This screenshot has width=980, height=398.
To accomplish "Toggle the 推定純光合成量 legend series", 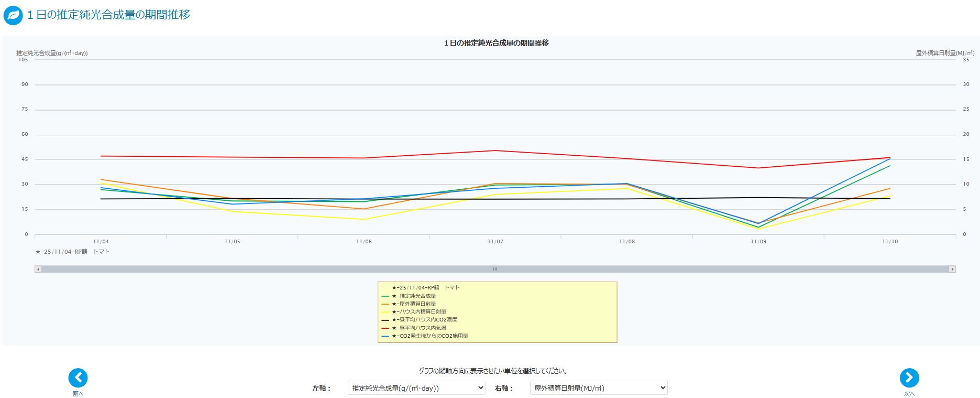I will [417, 296].
